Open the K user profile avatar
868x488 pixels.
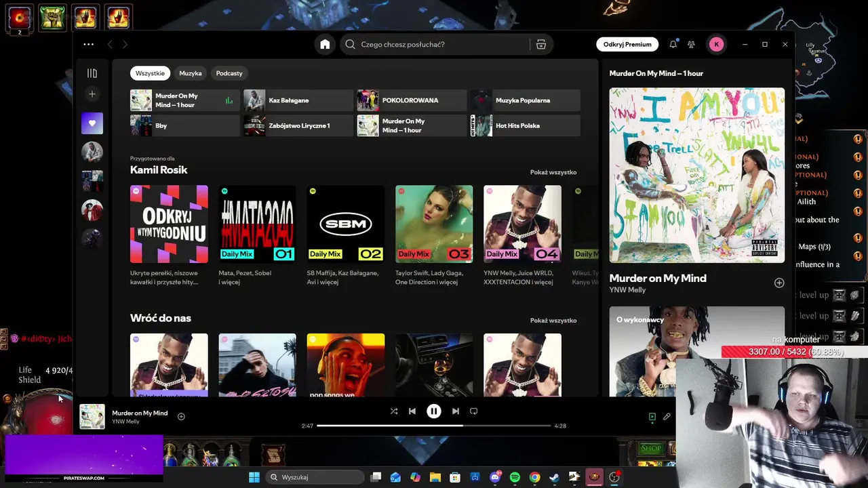tap(716, 44)
